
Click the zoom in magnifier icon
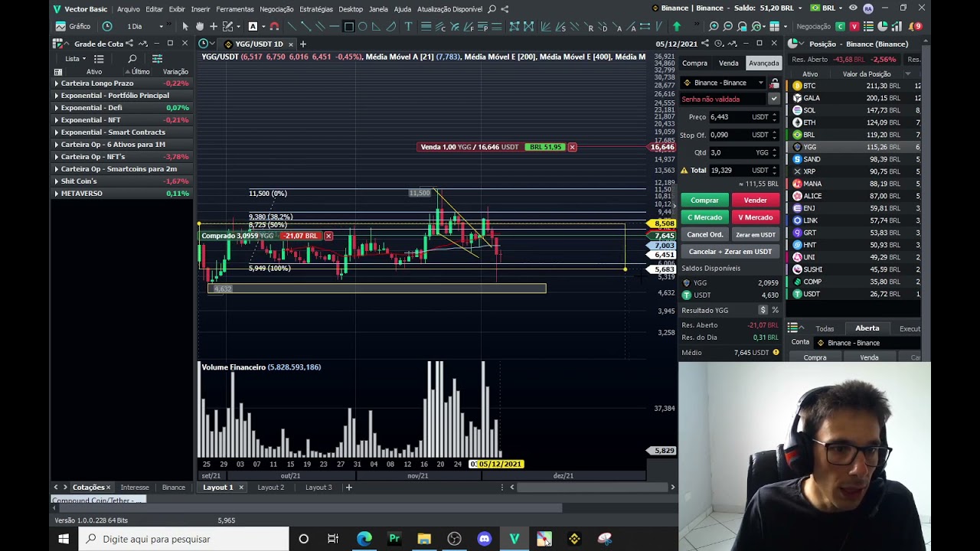[714, 27]
